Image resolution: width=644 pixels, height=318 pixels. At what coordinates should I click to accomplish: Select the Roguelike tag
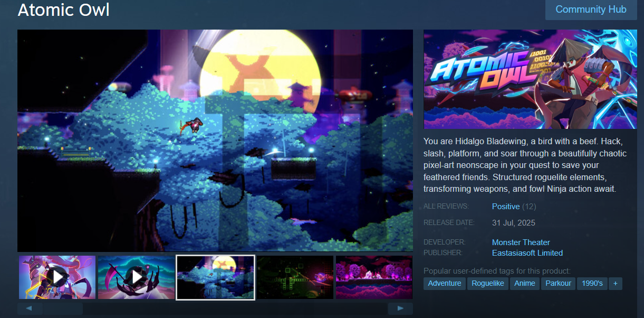click(x=488, y=284)
